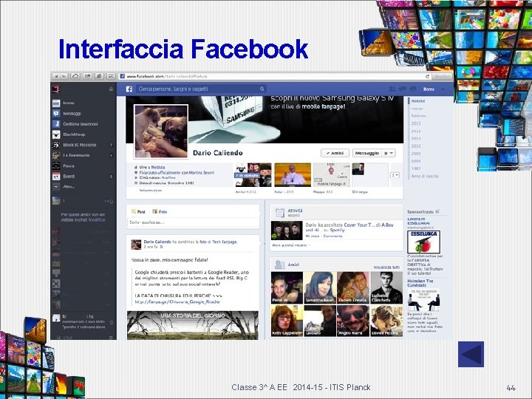Click the Messaggi icon in sidebar
Viewport: 532px width, 399px height.
[56, 114]
